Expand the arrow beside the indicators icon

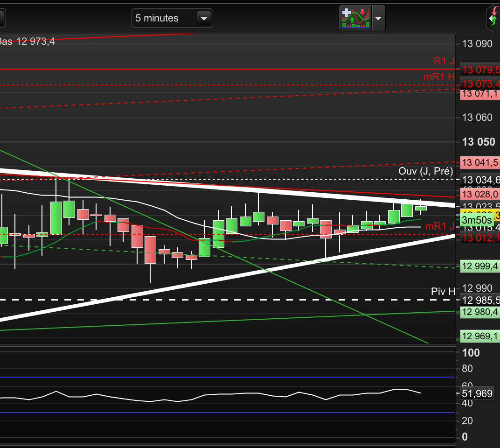coord(378,18)
